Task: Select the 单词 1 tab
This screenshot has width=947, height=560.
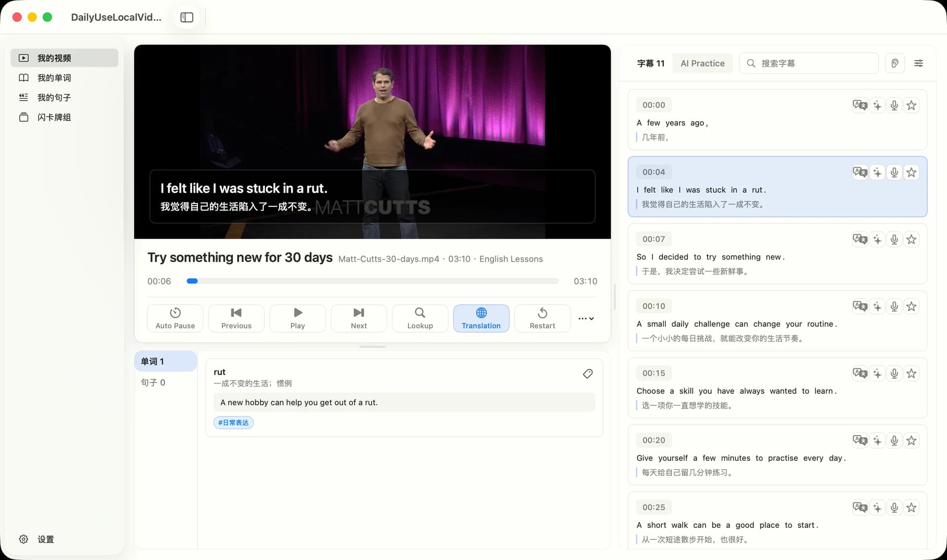Action: pos(166,361)
